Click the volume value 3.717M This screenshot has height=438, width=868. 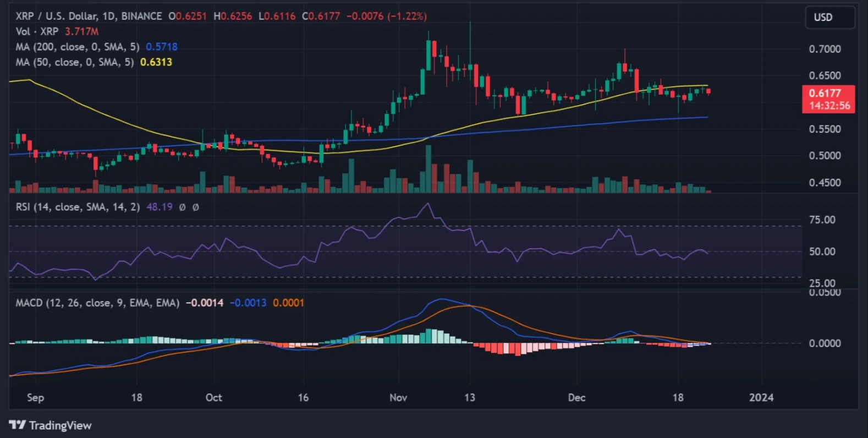[82, 31]
